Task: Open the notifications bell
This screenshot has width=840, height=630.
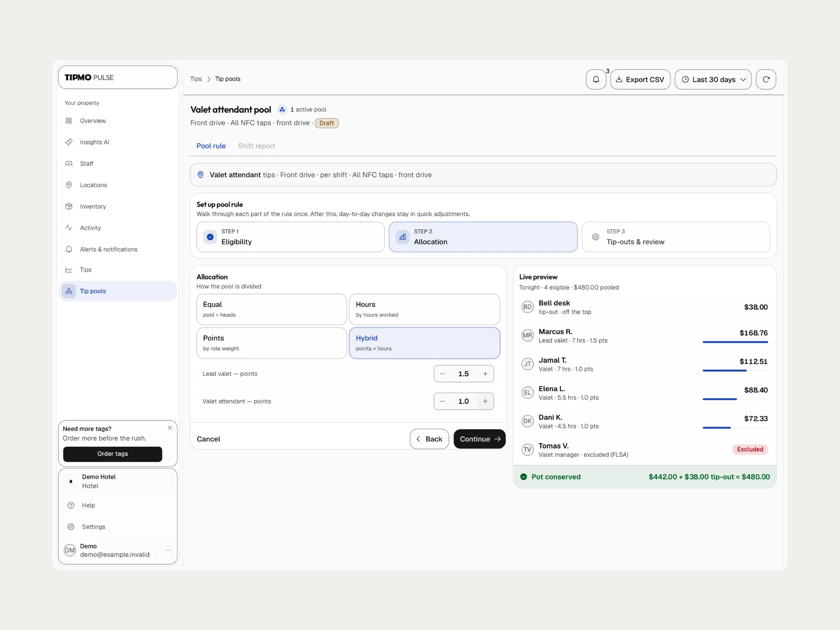Action: (596, 79)
